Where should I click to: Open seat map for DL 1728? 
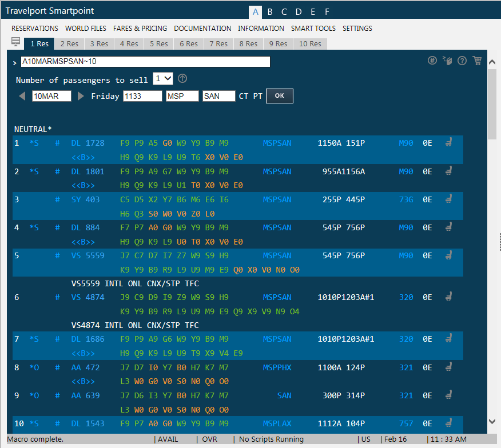pyautogui.click(x=448, y=142)
